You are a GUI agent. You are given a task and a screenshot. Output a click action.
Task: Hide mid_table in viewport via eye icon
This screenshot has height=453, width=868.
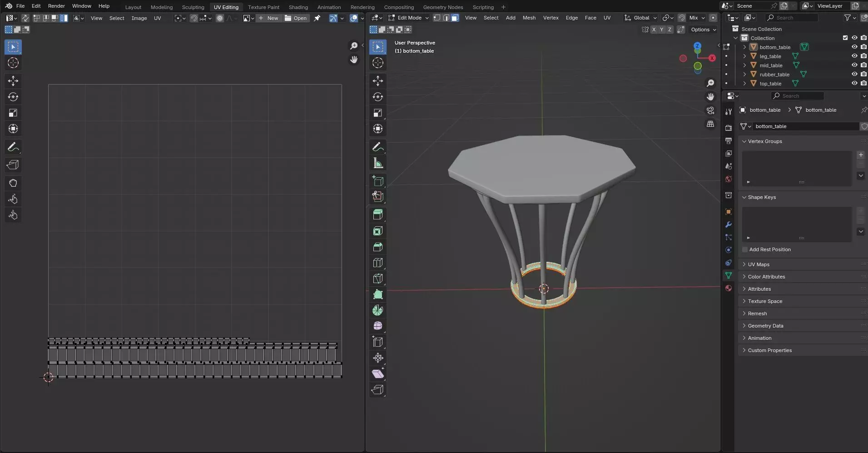pos(854,65)
